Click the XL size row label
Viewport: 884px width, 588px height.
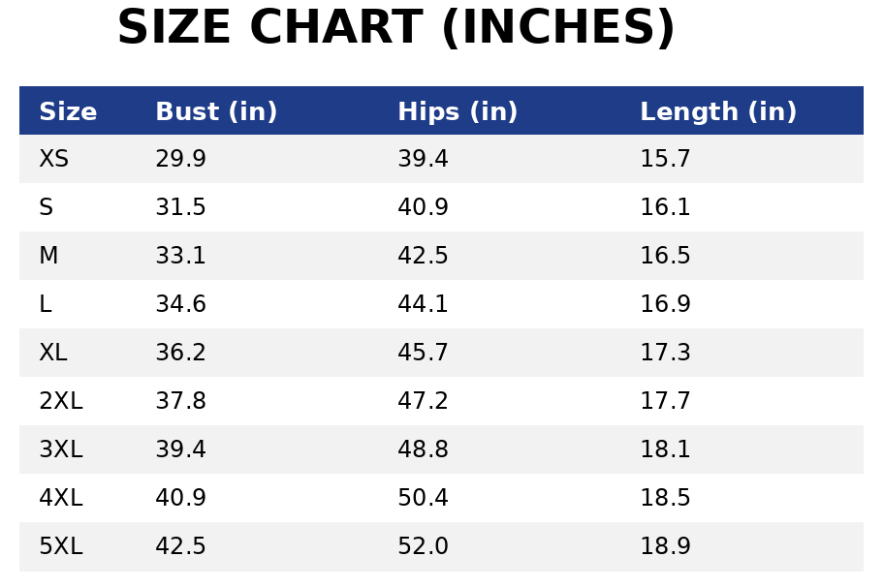53,354
